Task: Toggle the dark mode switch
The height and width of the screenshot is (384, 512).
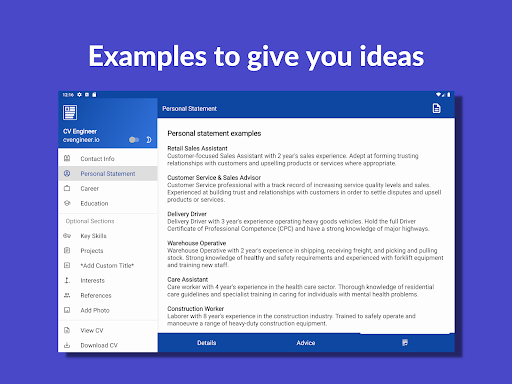Action: point(134,140)
